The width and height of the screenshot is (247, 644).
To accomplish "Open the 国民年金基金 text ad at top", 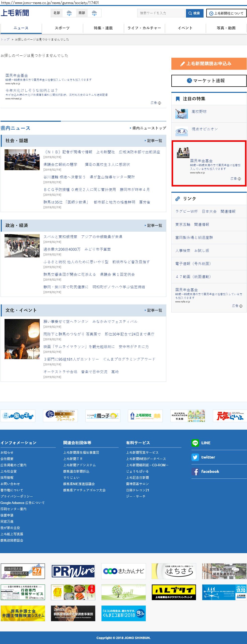I will (x=17, y=75).
